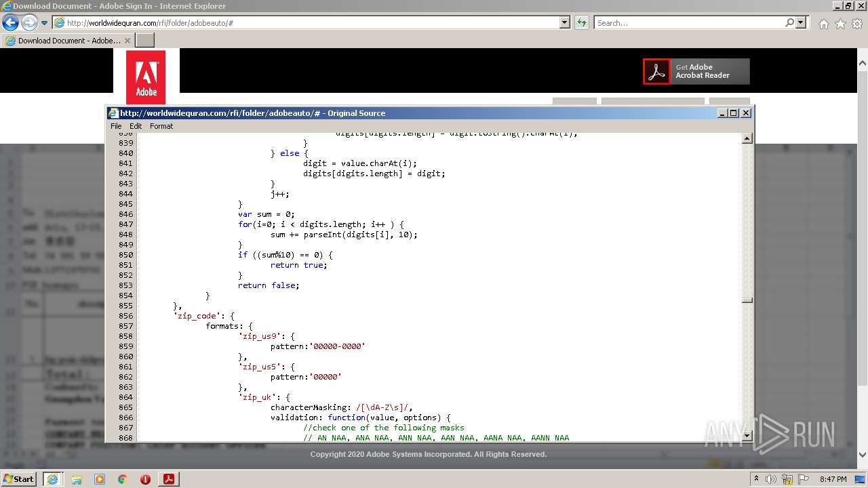Image resolution: width=868 pixels, height=488 pixels.
Task: Click the Refresh page icon
Action: (x=582, y=22)
